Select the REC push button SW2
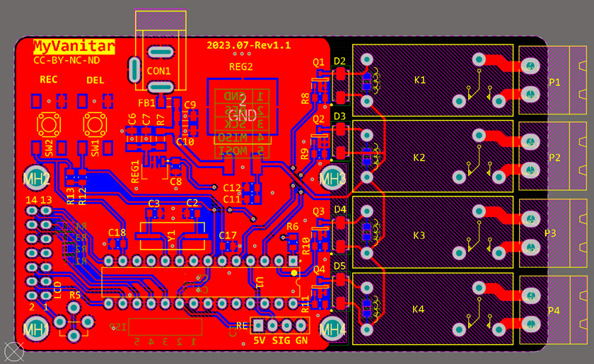The width and height of the screenshot is (594, 364). tap(49, 125)
